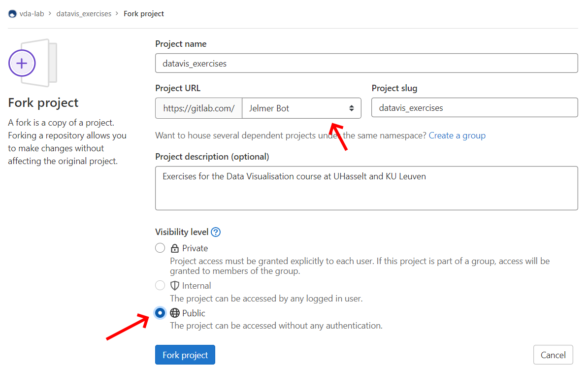Click the namespace dropdown arrow chevron
The height and width of the screenshot is (368, 588).
(x=351, y=108)
